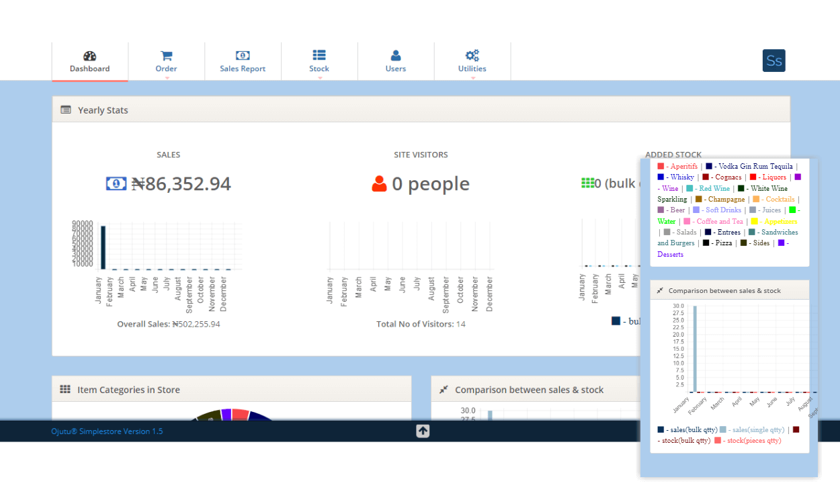Image resolution: width=840 pixels, height=504 pixels.
Task: Click the sales(single qtty) legend swatch
Action: pyautogui.click(x=723, y=429)
